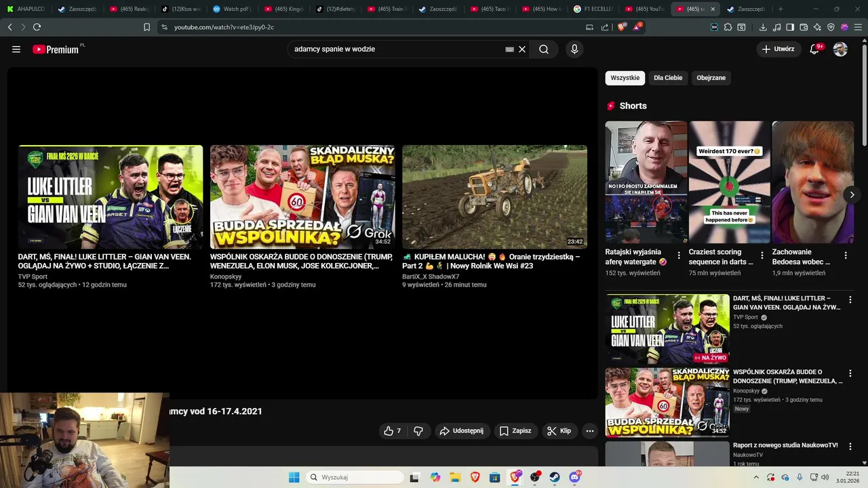Go back in browser history

(9, 27)
